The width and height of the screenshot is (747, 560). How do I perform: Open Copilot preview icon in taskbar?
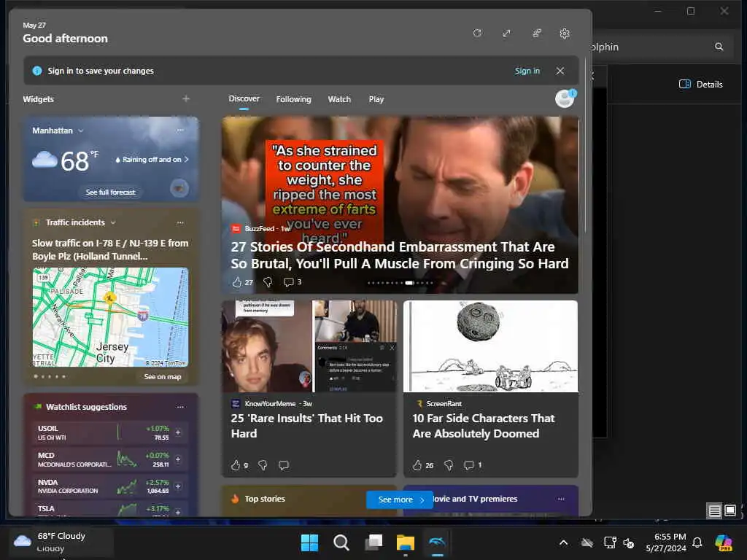point(724,542)
